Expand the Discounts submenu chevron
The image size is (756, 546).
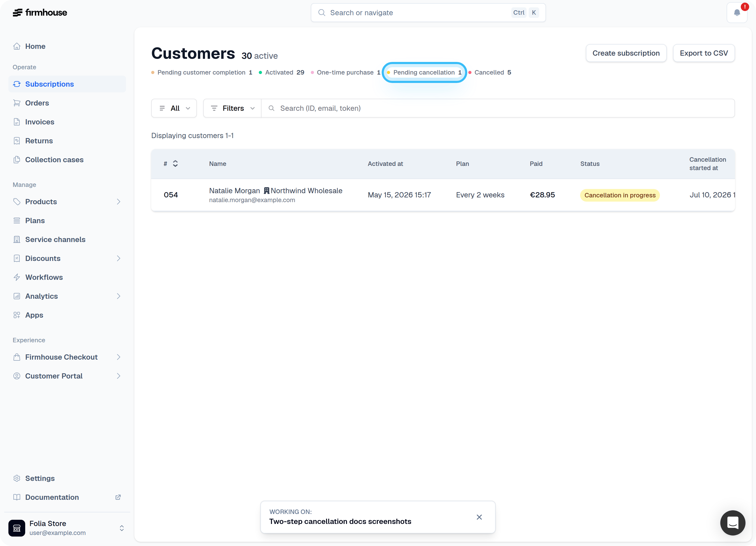[118, 258]
